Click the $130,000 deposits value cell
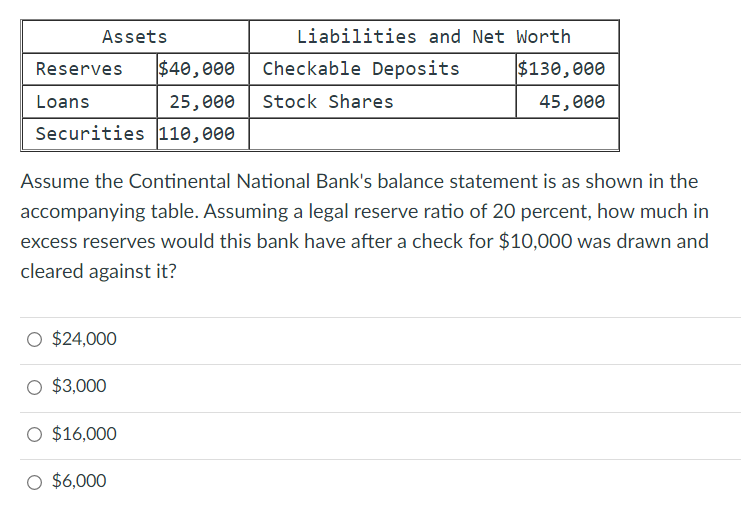 coord(568,69)
